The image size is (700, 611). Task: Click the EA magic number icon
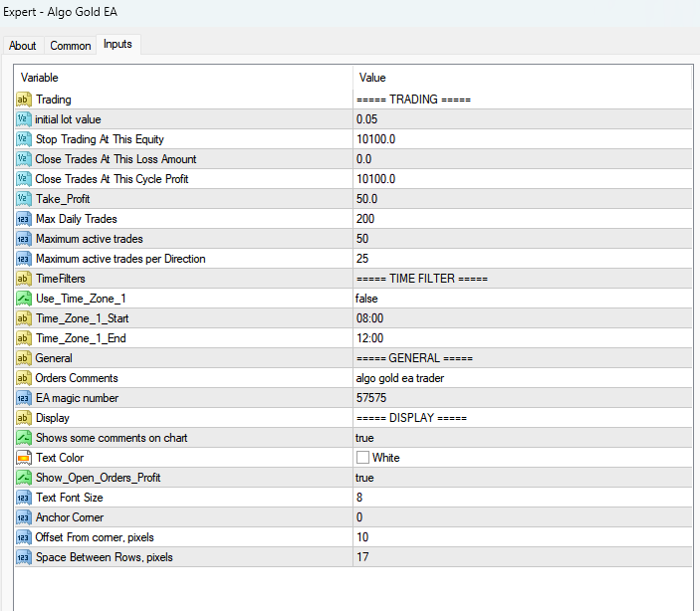pyautogui.click(x=24, y=398)
